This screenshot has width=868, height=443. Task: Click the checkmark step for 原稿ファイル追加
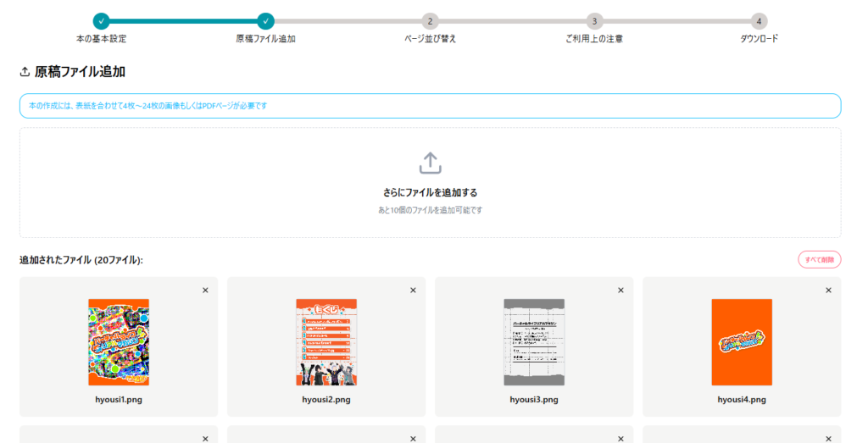click(266, 21)
